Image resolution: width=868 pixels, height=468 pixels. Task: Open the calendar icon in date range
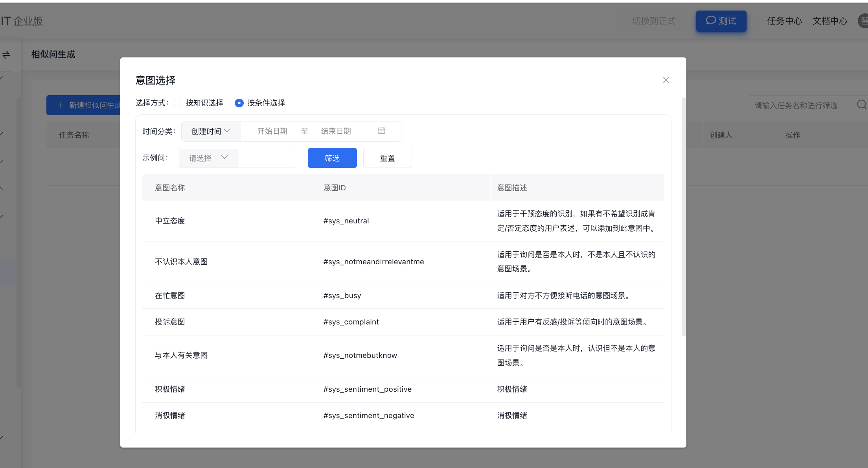[382, 131]
